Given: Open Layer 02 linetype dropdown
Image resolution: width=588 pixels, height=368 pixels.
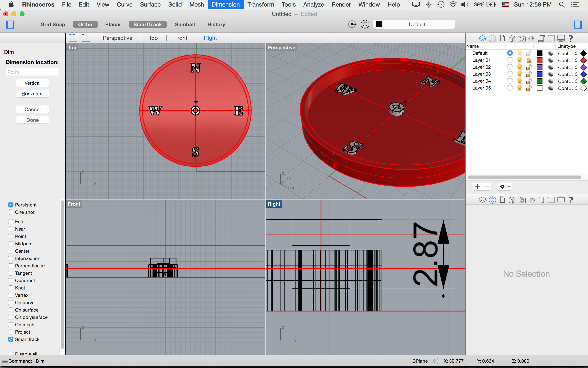Looking at the screenshot, I should (568, 67).
